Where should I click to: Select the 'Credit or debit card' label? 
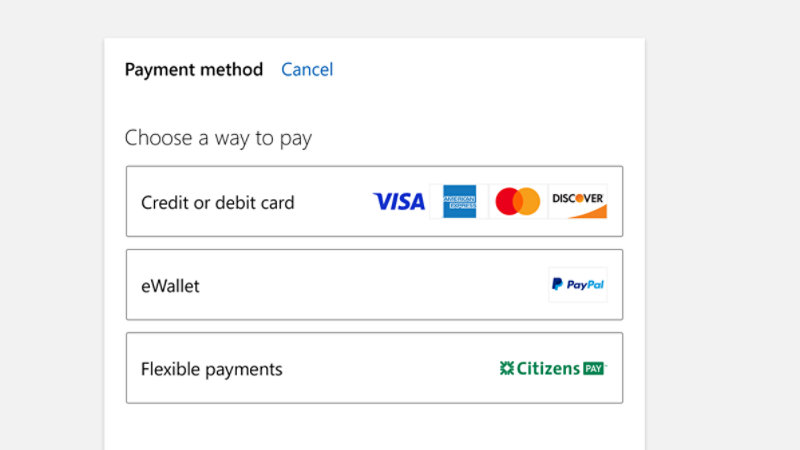[218, 203]
